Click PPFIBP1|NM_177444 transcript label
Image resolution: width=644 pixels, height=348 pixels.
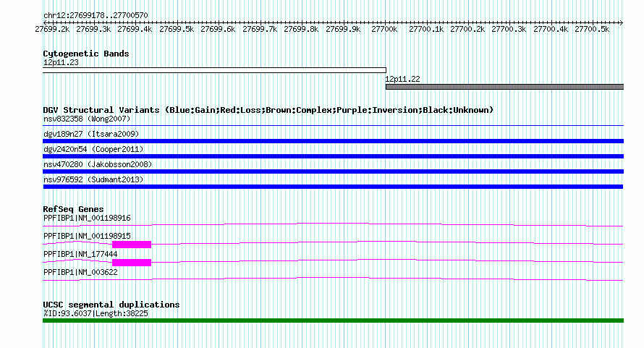click(x=80, y=255)
